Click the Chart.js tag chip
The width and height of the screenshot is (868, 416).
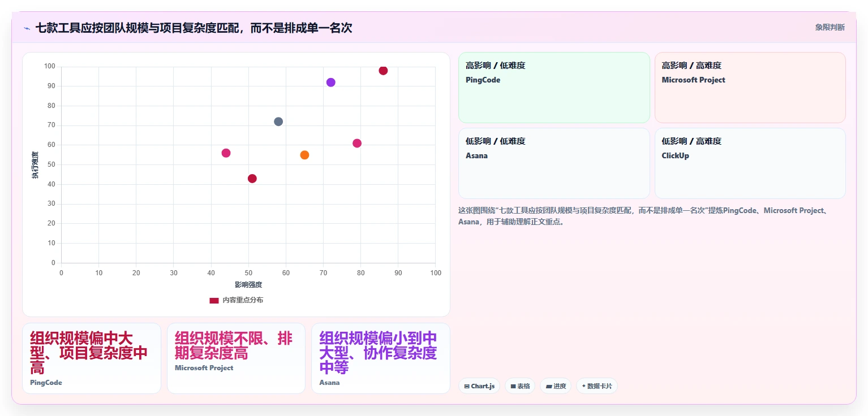pos(479,386)
